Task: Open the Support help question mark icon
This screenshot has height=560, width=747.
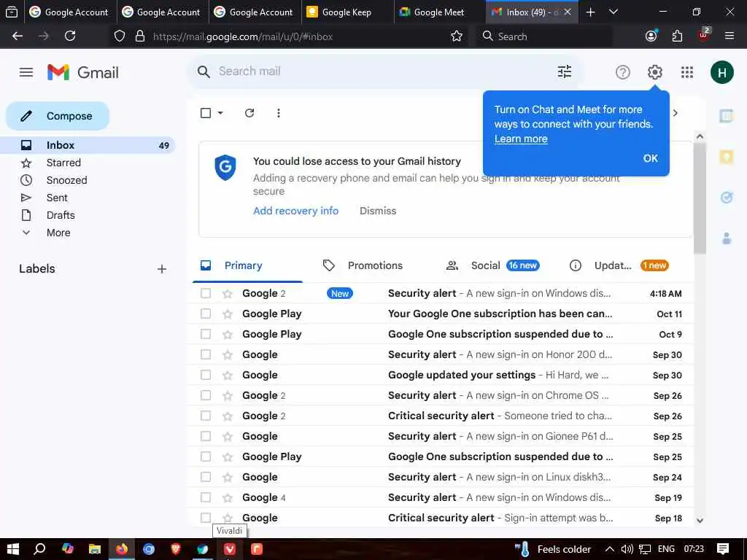Action: click(x=623, y=72)
